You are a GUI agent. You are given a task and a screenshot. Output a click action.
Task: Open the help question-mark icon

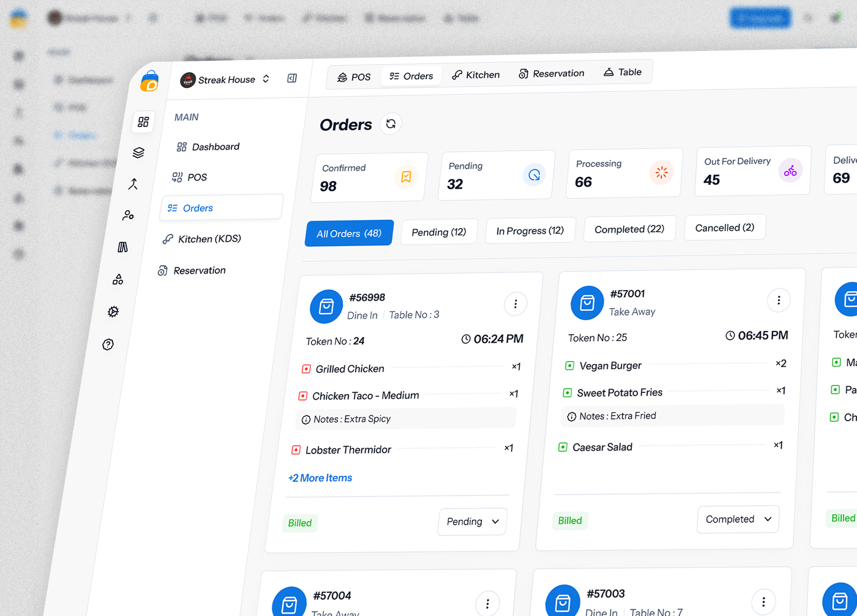(x=108, y=344)
